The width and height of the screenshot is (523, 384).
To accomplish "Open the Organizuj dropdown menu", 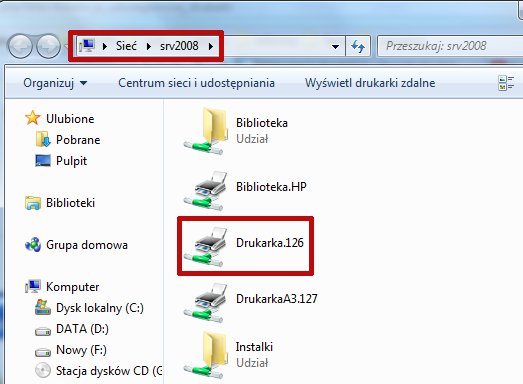I will pos(55,83).
